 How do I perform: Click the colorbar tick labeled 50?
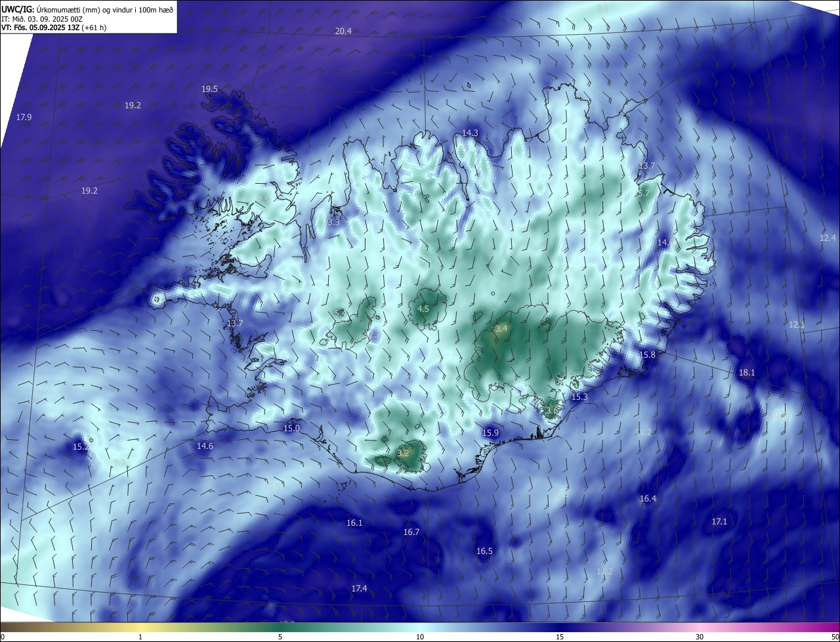tap(835, 637)
